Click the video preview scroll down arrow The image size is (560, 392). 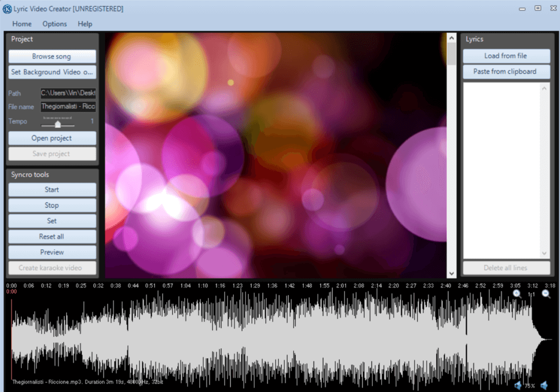[x=451, y=273]
